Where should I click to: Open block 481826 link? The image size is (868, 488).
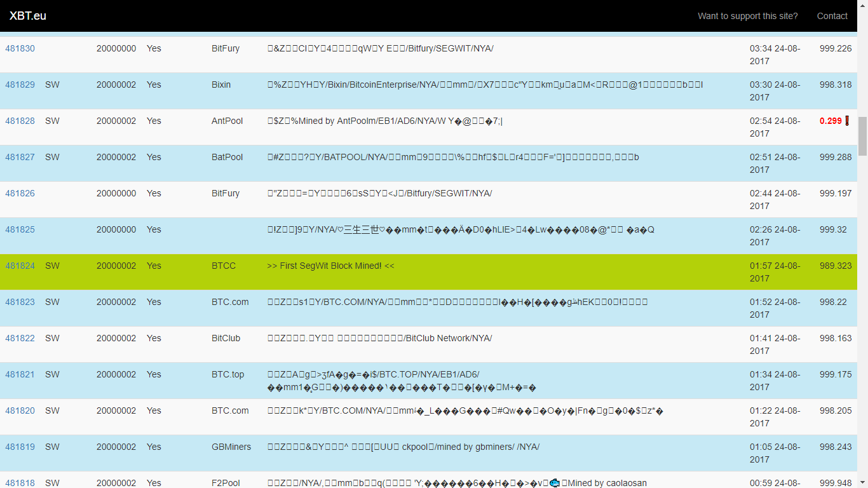point(20,193)
